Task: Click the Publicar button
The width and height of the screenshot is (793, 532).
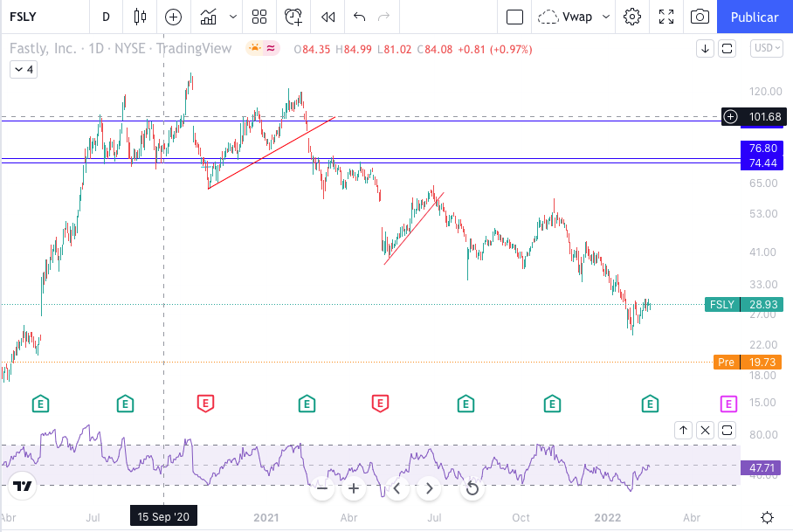Action: click(x=754, y=17)
